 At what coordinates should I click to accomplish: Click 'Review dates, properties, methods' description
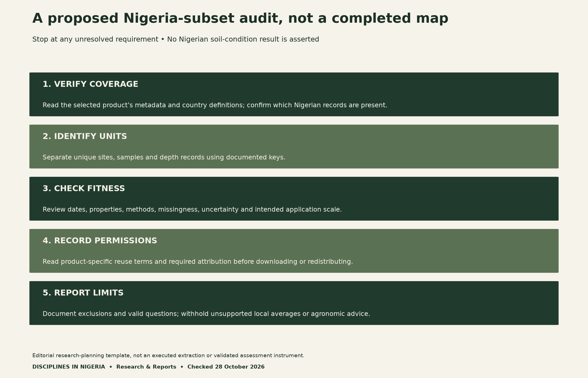192,209
